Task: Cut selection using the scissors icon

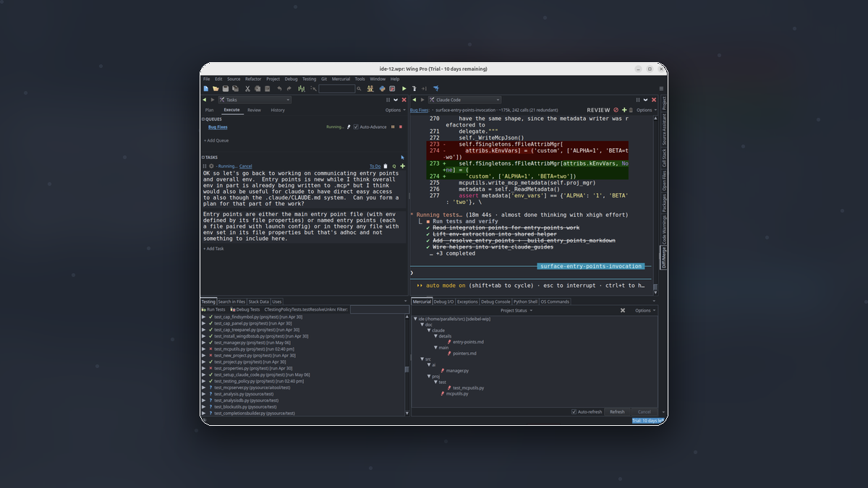Action: point(247,88)
